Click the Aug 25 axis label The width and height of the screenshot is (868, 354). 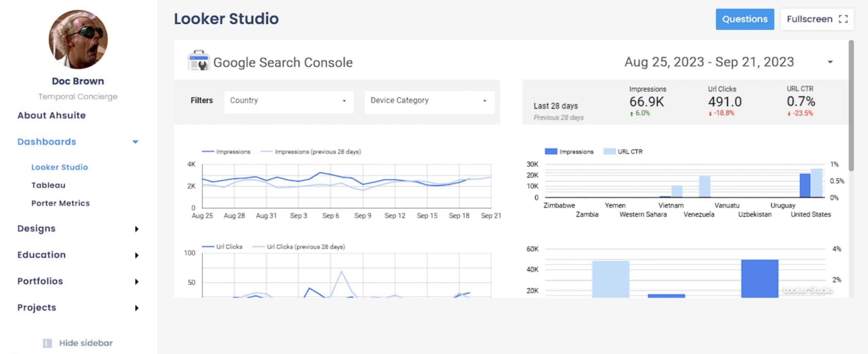pos(202,216)
